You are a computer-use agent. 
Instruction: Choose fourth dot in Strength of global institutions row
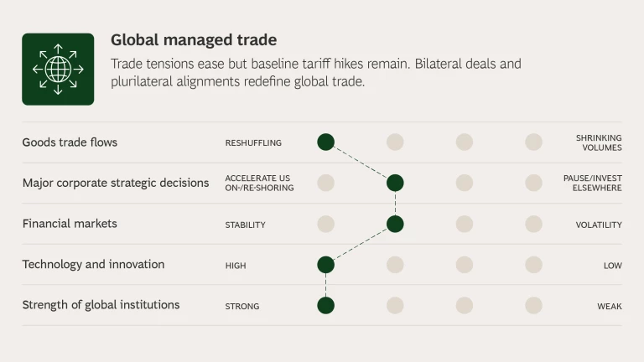tap(534, 305)
